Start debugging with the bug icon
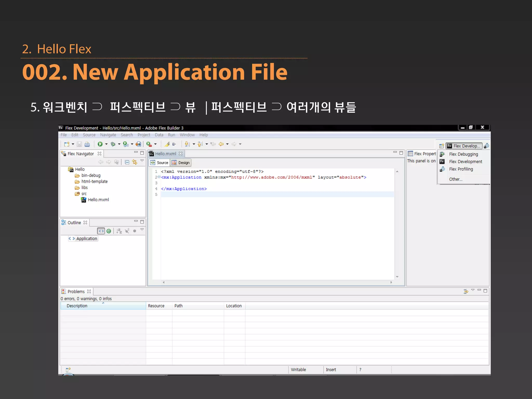532x399 pixels. [113, 144]
